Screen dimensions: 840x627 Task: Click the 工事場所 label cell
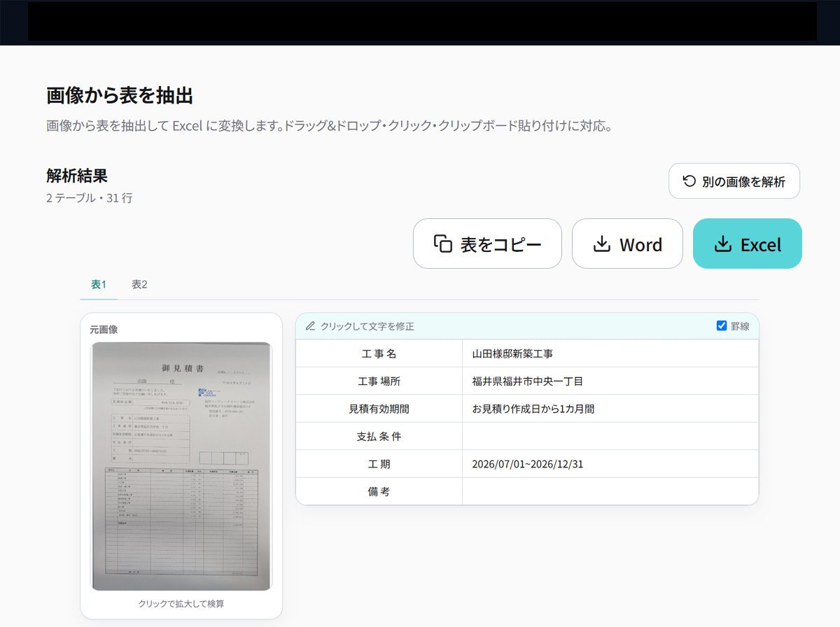coord(379,381)
